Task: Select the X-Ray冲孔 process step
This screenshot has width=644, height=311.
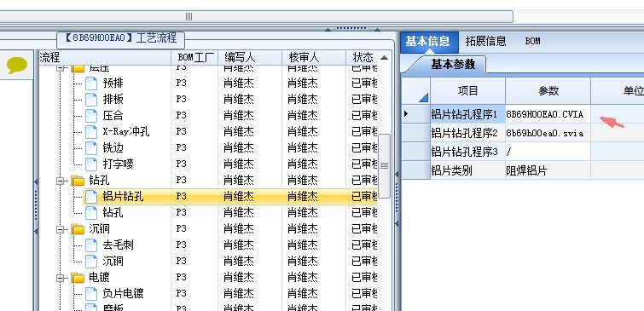Action: tap(126, 132)
